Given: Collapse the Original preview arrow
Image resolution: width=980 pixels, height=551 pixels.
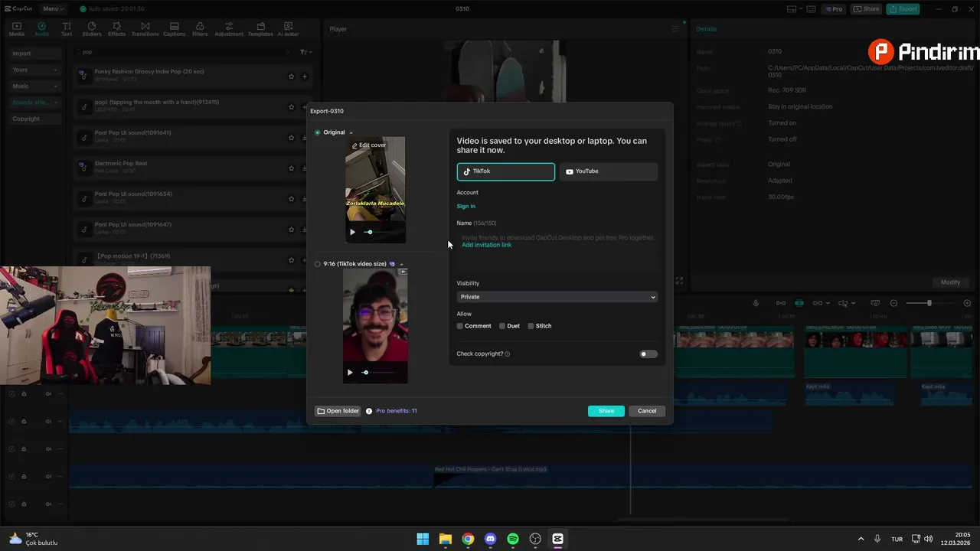Looking at the screenshot, I should 351,132.
